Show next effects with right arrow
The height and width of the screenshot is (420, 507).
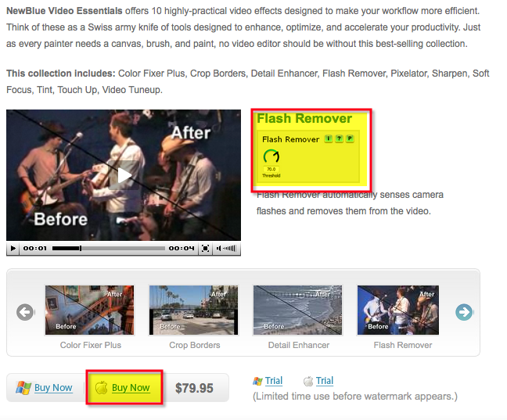464,312
